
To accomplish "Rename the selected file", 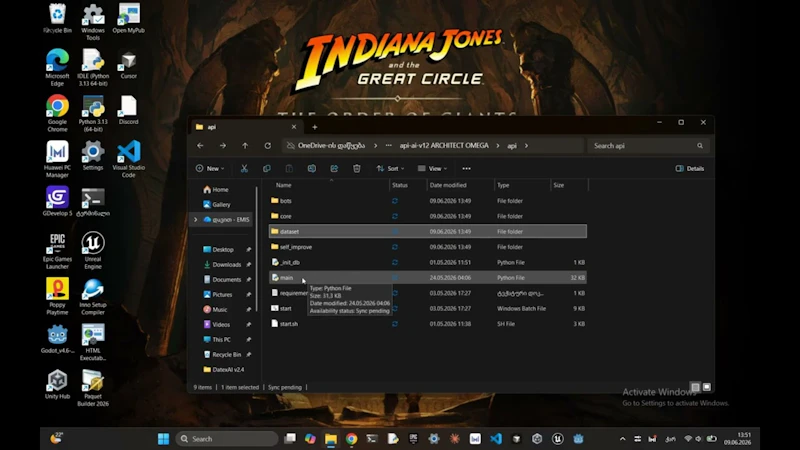I will [311, 168].
